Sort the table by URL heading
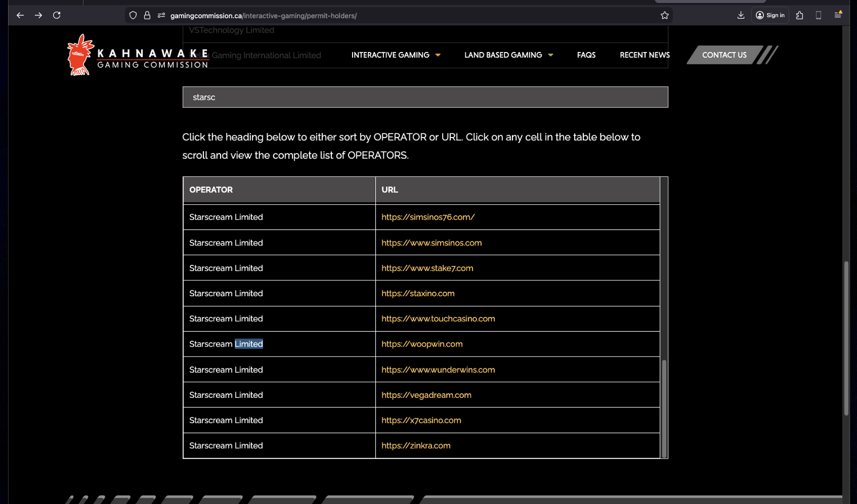857x504 pixels. tap(390, 189)
